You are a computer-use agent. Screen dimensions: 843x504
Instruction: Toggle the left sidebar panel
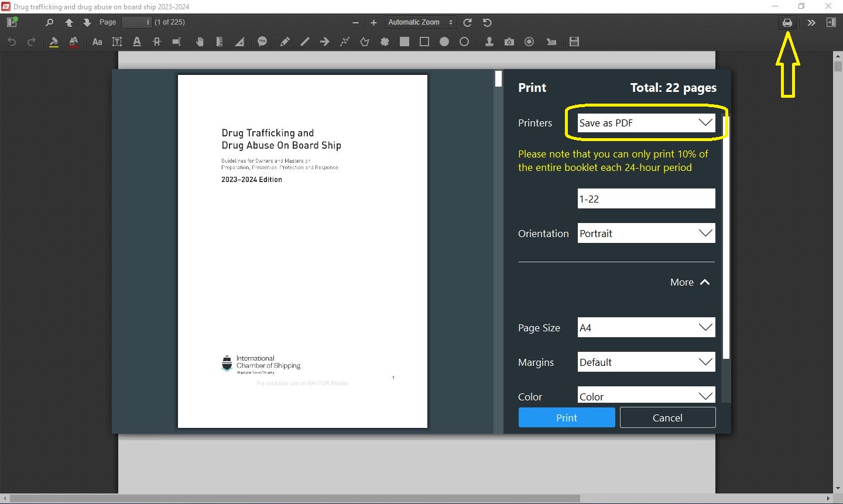(12, 22)
